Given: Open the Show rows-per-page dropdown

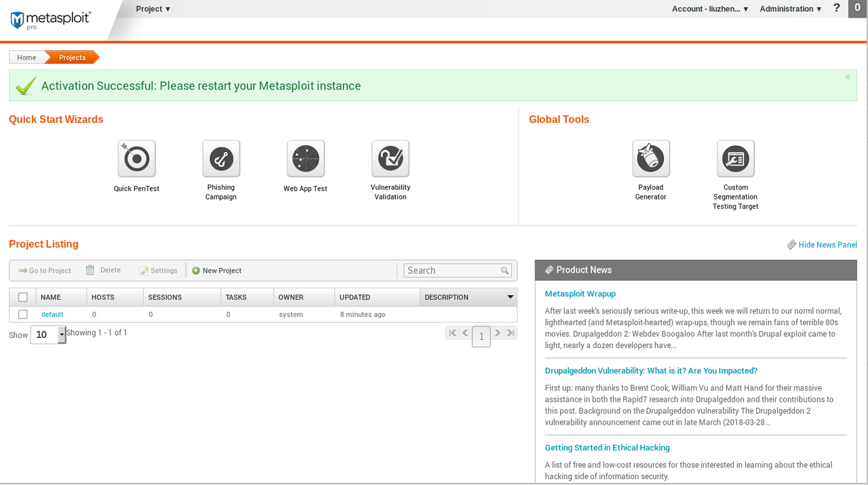Looking at the screenshot, I should [48, 334].
